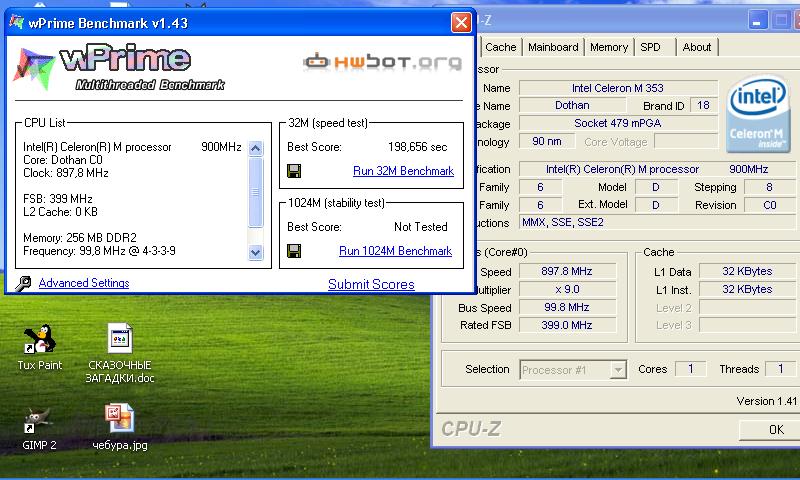Click the Stepping 8 value
The width and height of the screenshot is (800, 480).
pos(769,187)
